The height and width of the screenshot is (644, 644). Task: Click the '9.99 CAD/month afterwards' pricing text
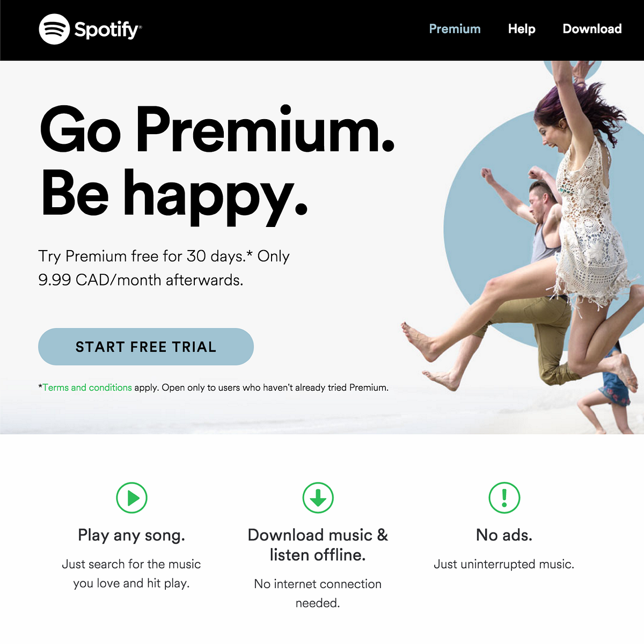click(x=141, y=280)
